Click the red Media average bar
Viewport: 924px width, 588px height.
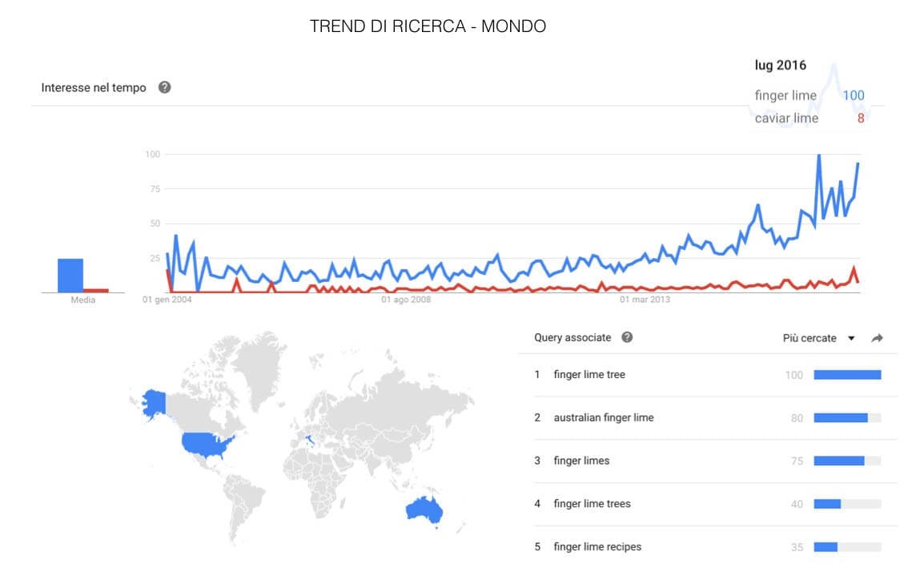click(x=96, y=290)
